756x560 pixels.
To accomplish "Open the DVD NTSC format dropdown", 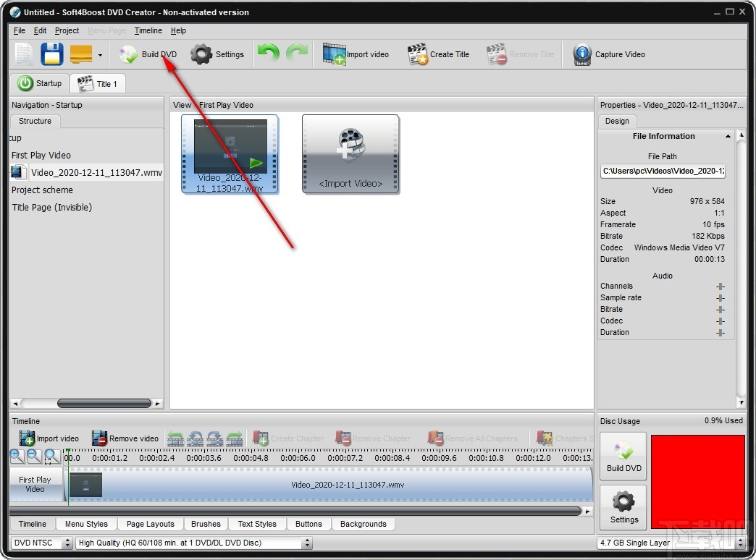I will coord(68,543).
